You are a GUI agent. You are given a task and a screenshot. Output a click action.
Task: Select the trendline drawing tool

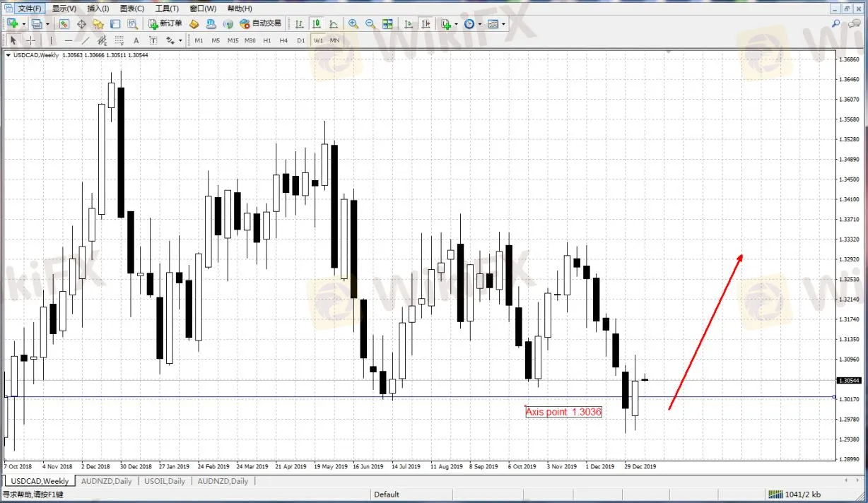(86, 40)
